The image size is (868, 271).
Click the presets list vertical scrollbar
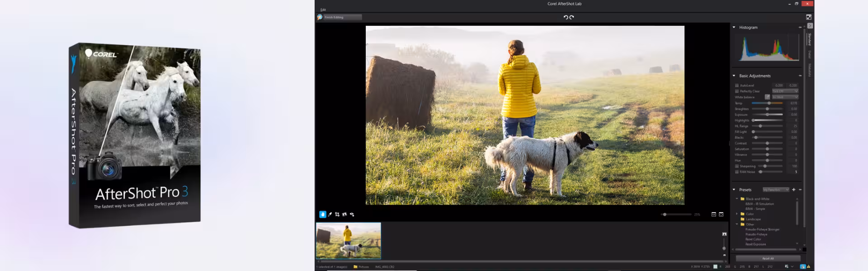(797, 213)
